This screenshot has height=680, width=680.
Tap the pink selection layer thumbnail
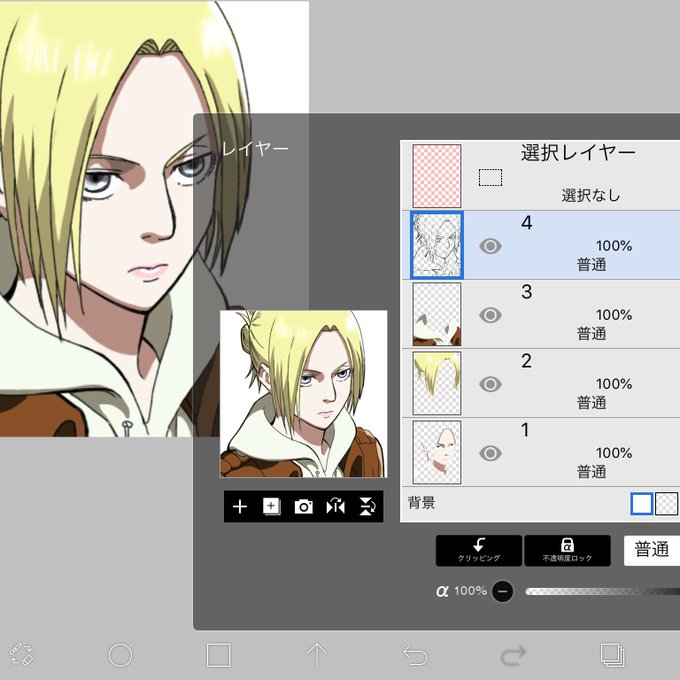pos(437,176)
